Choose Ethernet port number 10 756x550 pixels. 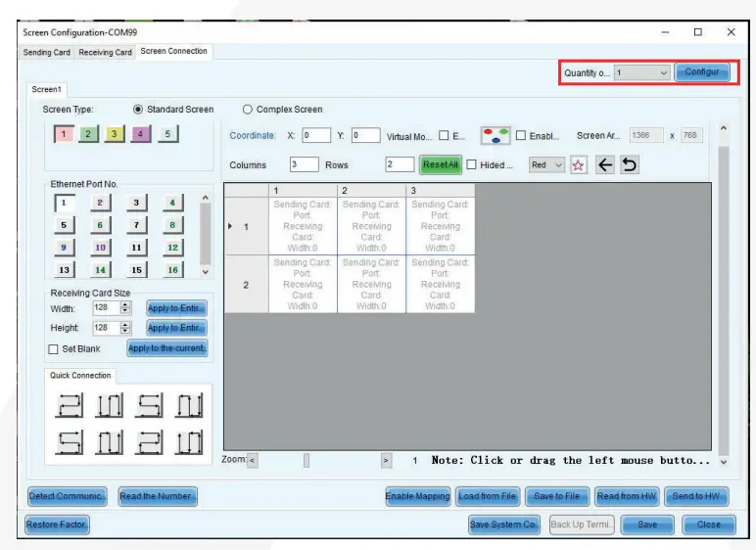[x=100, y=248]
